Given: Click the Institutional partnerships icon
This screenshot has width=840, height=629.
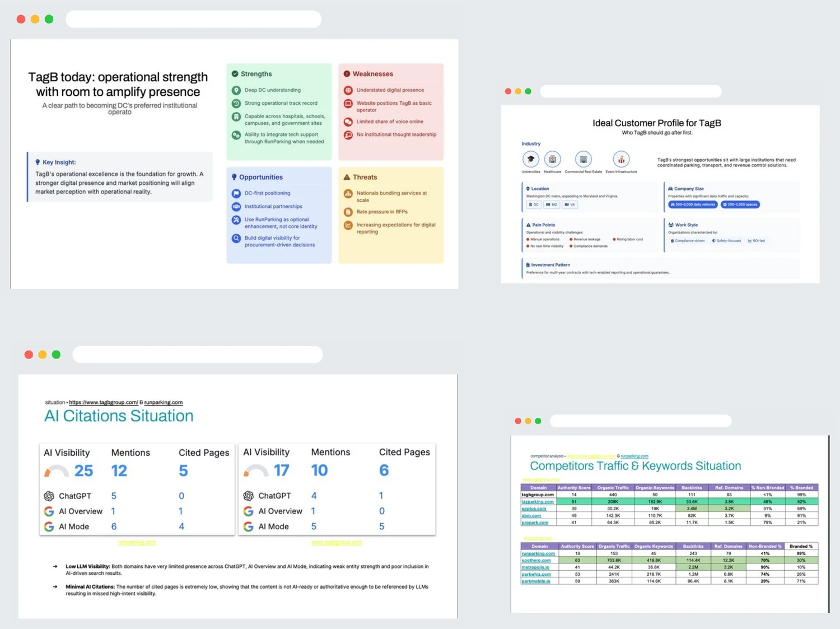Looking at the screenshot, I should point(236,207).
